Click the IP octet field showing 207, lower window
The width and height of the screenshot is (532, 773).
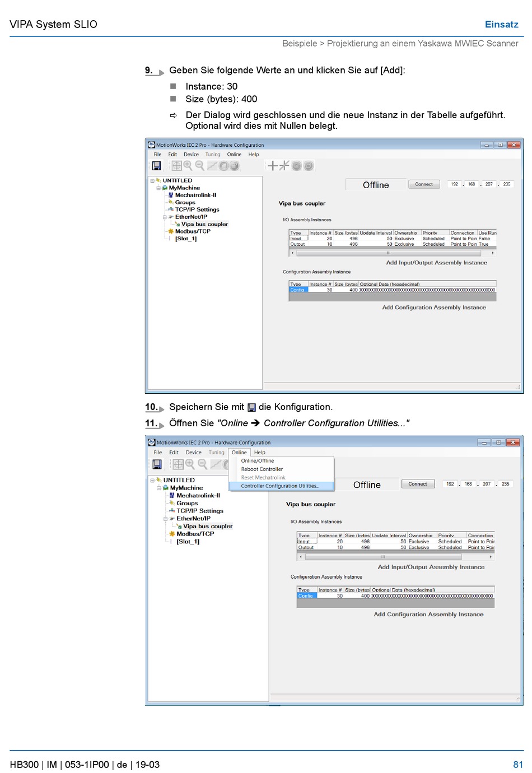click(487, 484)
